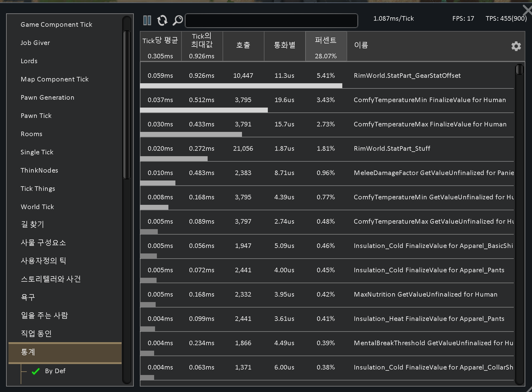This screenshot has height=392, width=532.
Task: Sort by the 퍼센트 column header
Action: pyautogui.click(x=326, y=46)
